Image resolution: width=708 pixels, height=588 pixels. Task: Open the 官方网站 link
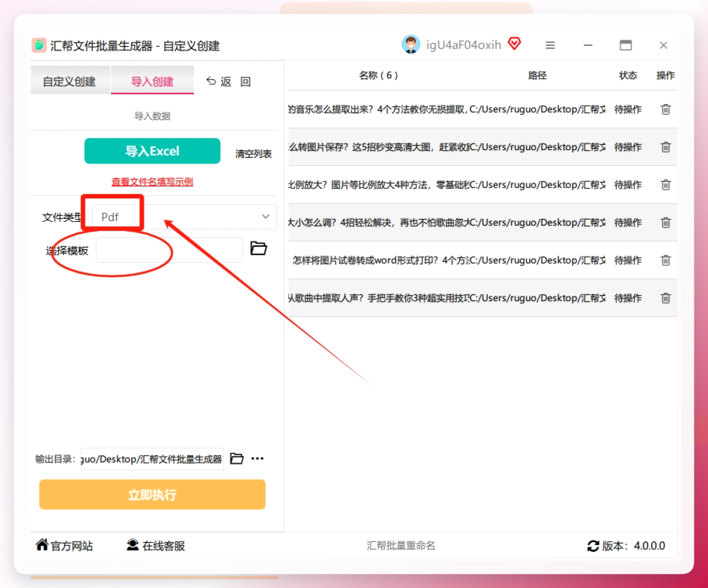coord(65,546)
